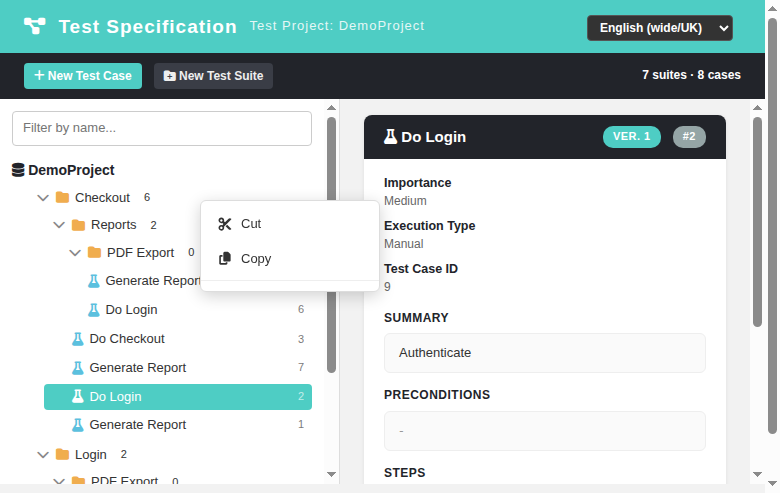The height and width of the screenshot is (493, 780).
Task: Select the Checkout suite label
Action: coord(102,197)
